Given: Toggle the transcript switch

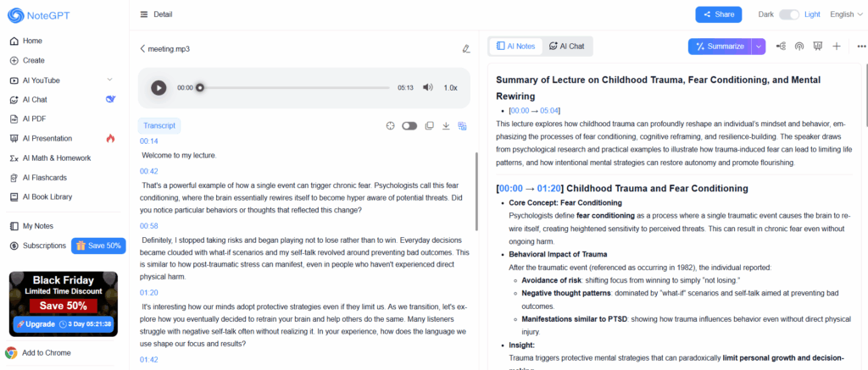Looking at the screenshot, I should coord(409,126).
